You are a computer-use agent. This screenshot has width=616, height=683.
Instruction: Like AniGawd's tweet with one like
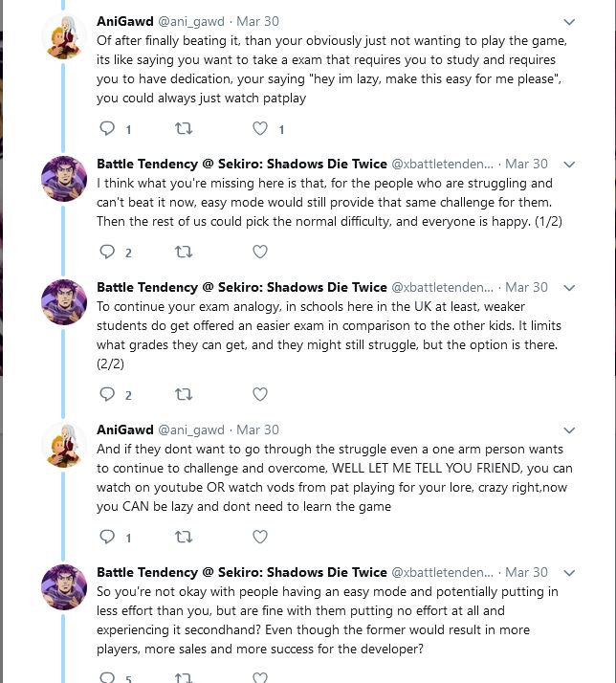coord(260,128)
